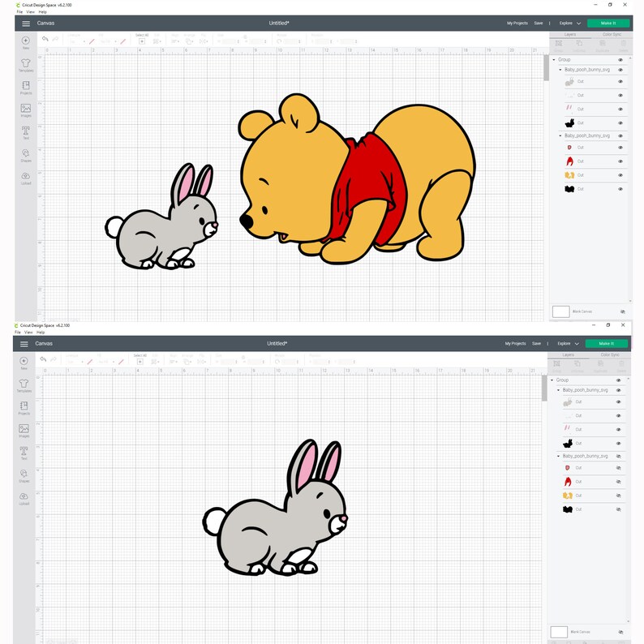Show yellow Pooh body layer in bottom window
The height and width of the screenshot is (644, 644).
(x=619, y=496)
